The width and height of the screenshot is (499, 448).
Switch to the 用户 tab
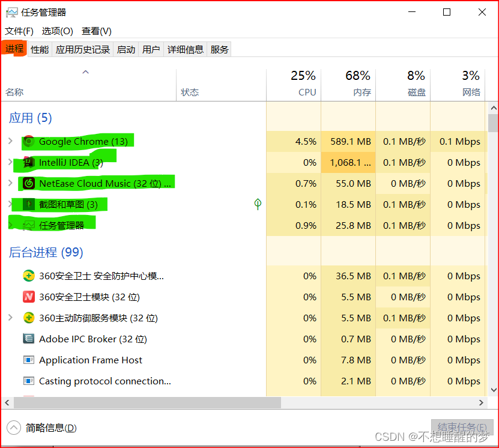151,49
